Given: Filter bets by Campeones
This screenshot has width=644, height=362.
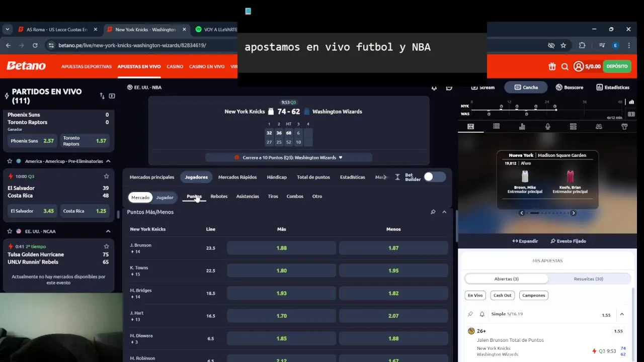Looking at the screenshot, I should (534, 296).
